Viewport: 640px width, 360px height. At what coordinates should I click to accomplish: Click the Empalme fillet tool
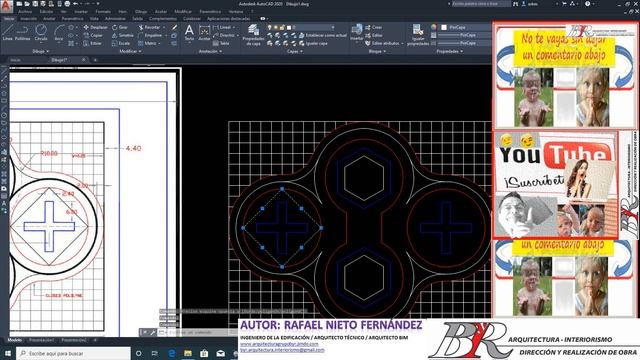[150, 36]
